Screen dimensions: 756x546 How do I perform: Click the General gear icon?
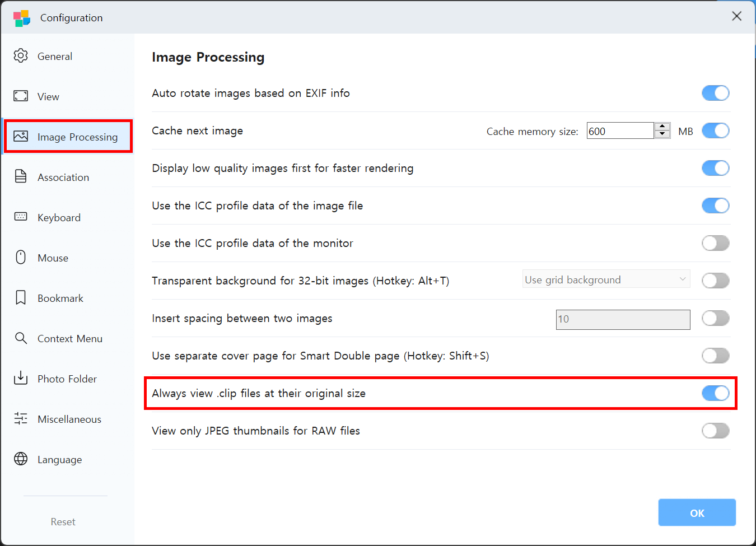click(x=21, y=56)
